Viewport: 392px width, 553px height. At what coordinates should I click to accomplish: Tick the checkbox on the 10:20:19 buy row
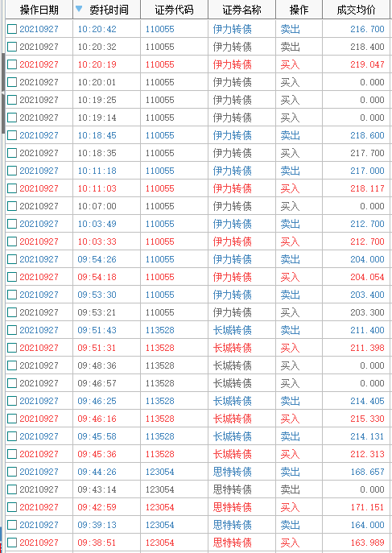point(12,64)
